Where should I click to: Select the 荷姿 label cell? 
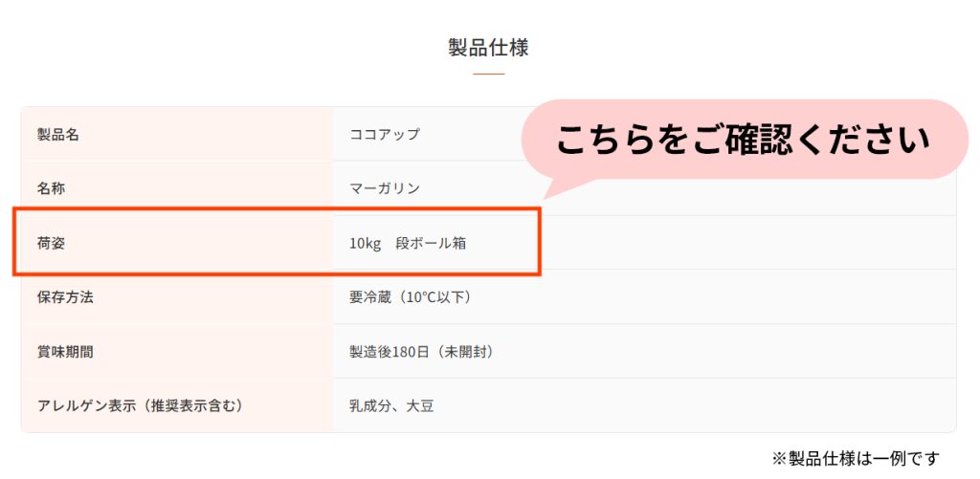point(177,242)
